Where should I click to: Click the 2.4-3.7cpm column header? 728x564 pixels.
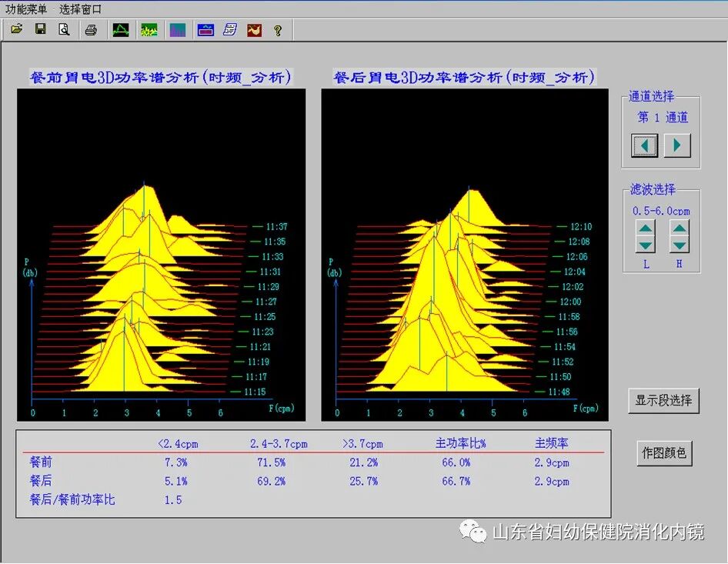(279, 444)
